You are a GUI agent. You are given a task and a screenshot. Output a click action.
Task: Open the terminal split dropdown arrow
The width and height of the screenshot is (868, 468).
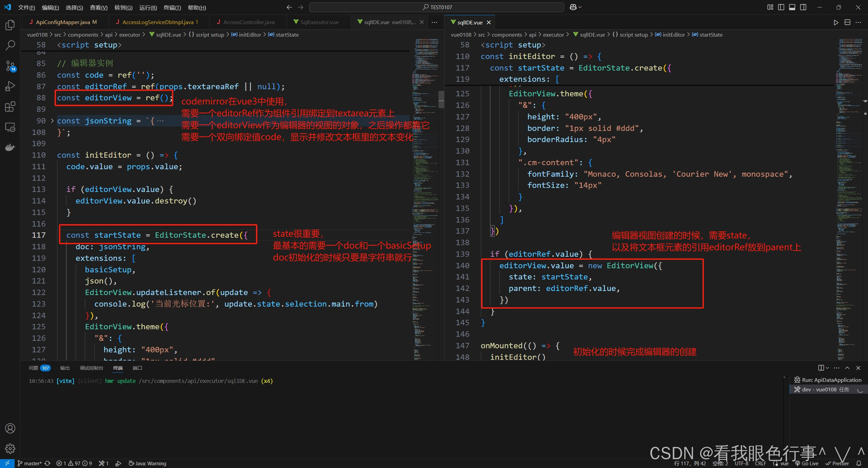pos(827,368)
